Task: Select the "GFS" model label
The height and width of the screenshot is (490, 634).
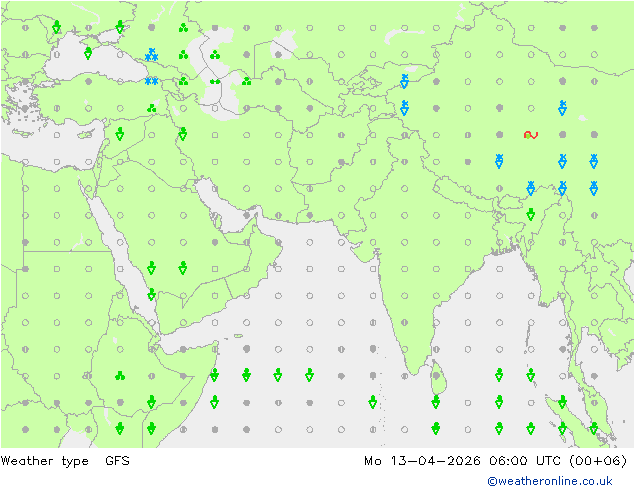Action: (117, 461)
